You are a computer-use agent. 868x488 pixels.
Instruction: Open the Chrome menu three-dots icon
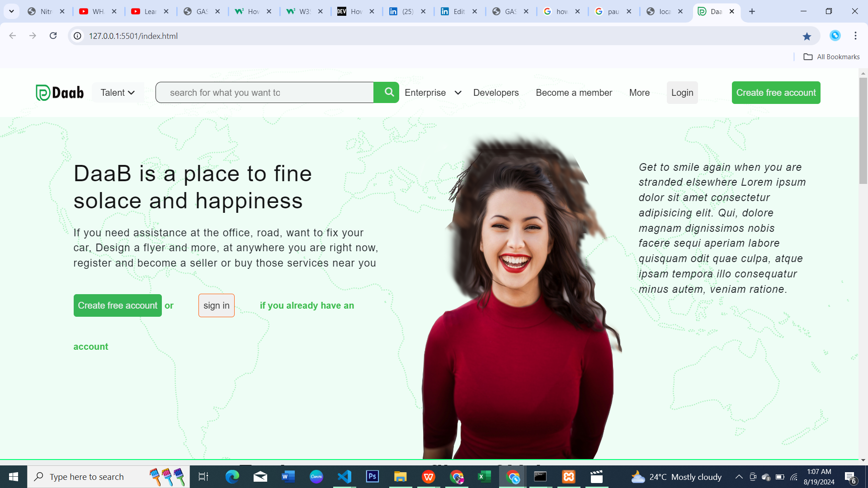(855, 36)
